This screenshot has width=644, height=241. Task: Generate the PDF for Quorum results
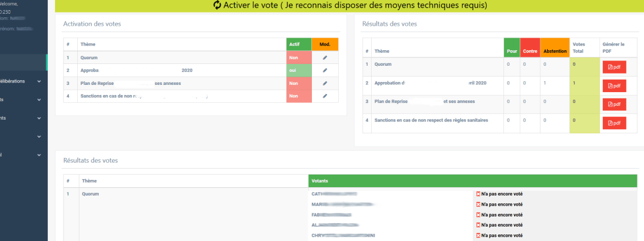click(x=614, y=67)
